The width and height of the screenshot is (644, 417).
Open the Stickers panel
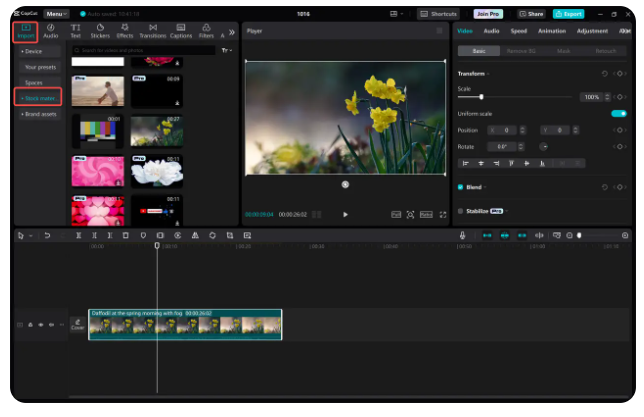101,30
